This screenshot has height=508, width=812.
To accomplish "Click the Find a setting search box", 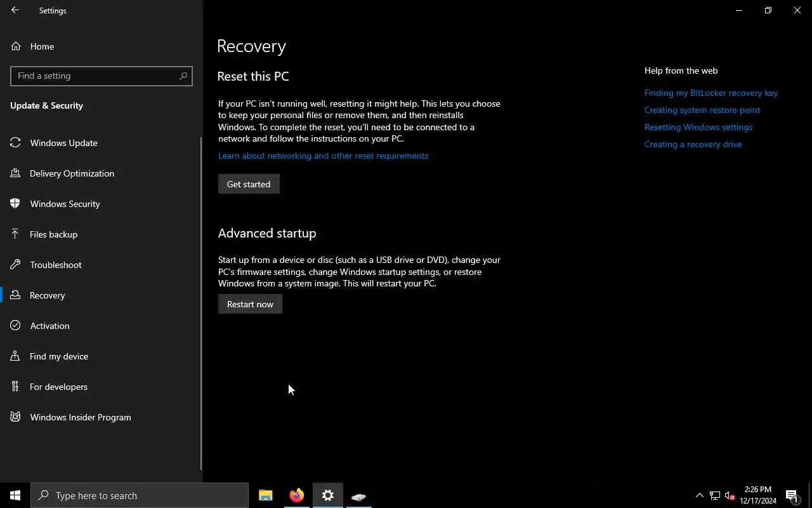I will (x=101, y=76).
